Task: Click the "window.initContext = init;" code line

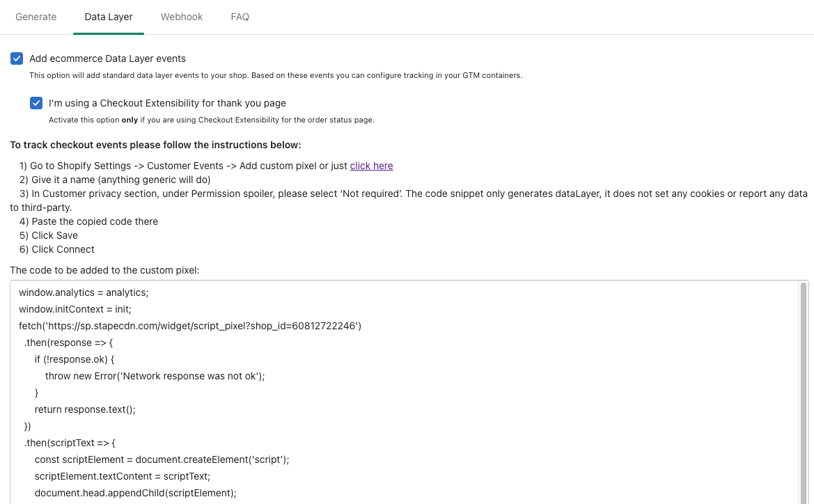Action: click(75, 309)
